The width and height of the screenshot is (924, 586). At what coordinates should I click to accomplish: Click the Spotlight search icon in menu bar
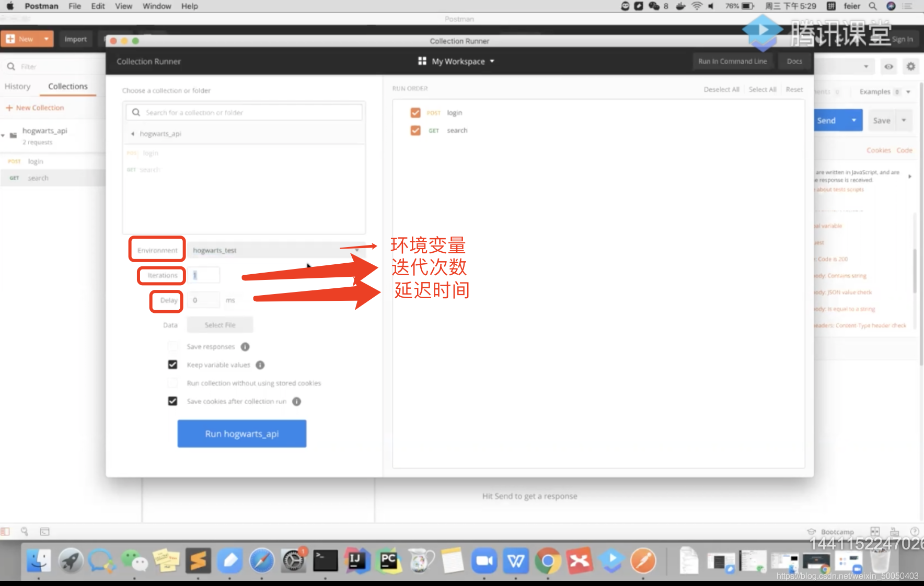pos(872,6)
